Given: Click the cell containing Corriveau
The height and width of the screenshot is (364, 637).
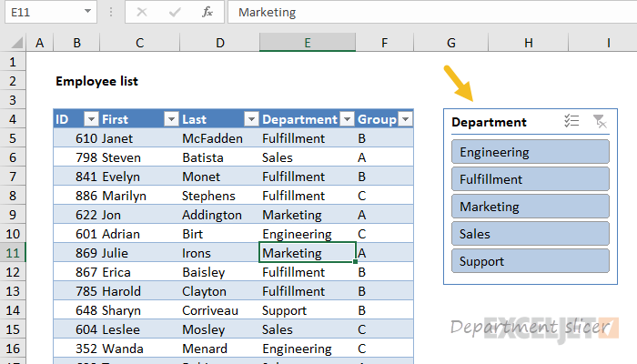Looking at the screenshot, I should pyautogui.click(x=220, y=310).
